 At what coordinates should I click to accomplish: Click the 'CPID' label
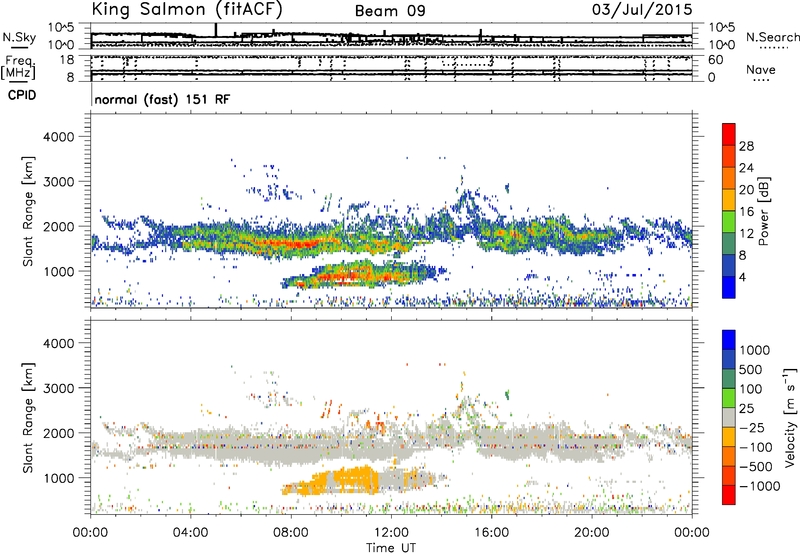point(21,95)
